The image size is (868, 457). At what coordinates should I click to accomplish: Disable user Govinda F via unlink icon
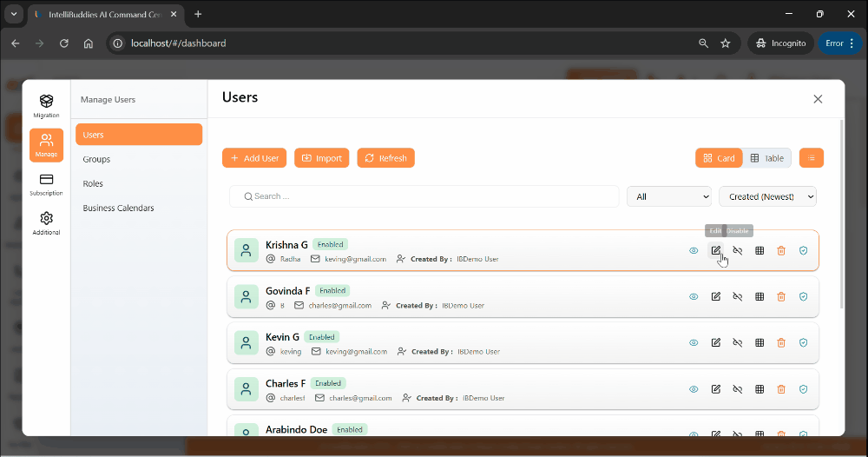[x=738, y=296]
